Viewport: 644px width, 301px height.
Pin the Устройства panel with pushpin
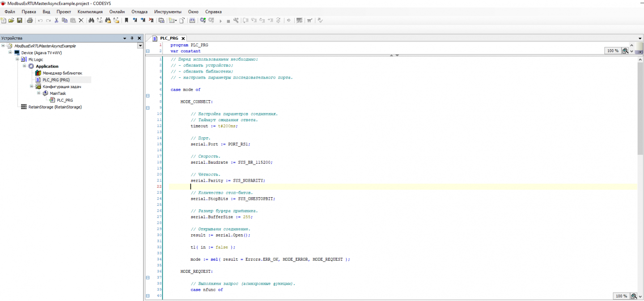point(132,38)
